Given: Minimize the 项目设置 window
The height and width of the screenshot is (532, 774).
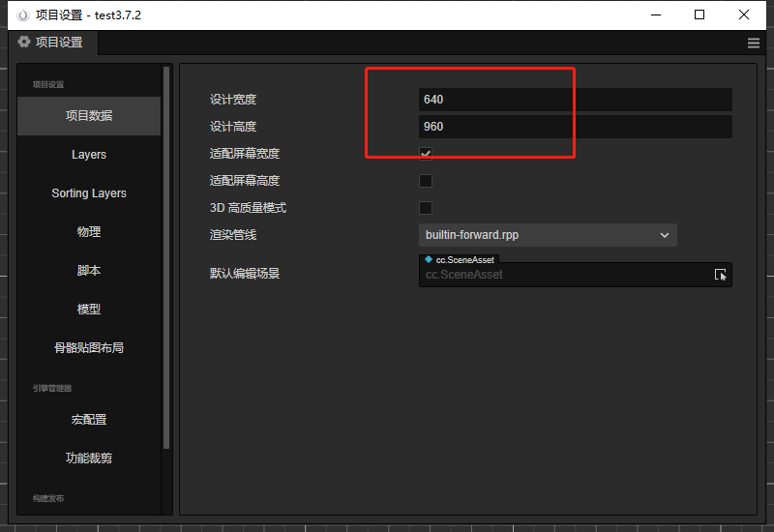Looking at the screenshot, I should (x=656, y=15).
